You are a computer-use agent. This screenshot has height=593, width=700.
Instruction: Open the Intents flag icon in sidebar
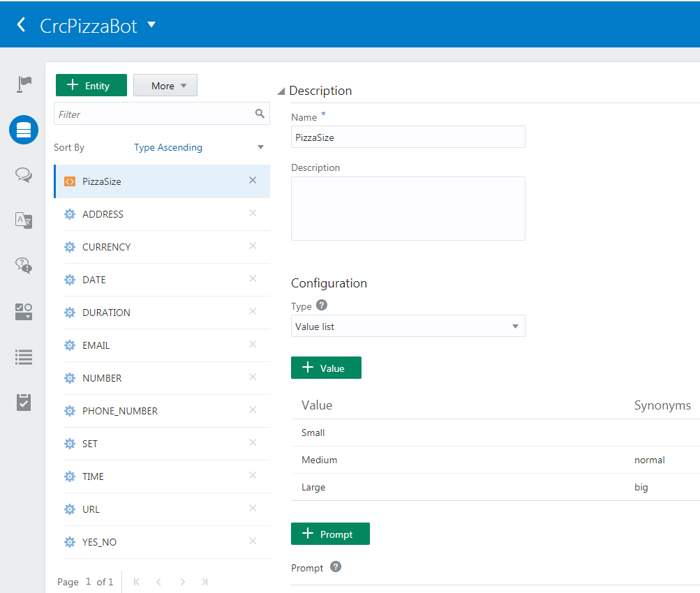[24, 84]
